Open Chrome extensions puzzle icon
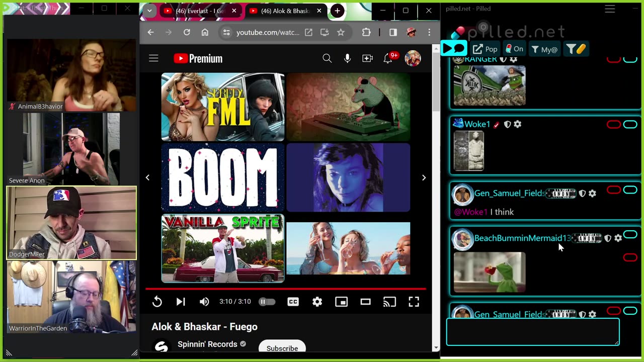The height and width of the screenshot is (362, 644). click(x=366, y=32)
